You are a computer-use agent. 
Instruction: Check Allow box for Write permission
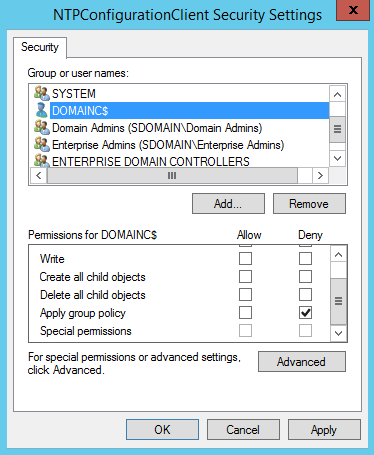(245, 259)
